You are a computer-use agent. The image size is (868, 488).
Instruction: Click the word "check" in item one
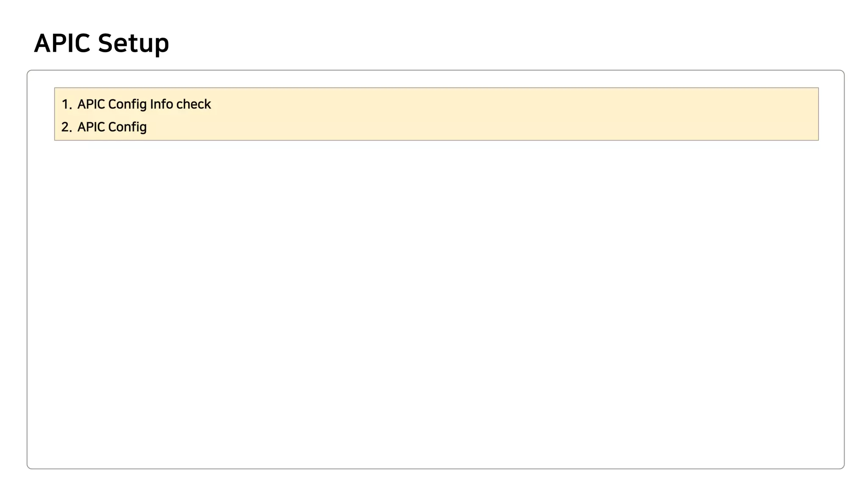tap(194, 104)
